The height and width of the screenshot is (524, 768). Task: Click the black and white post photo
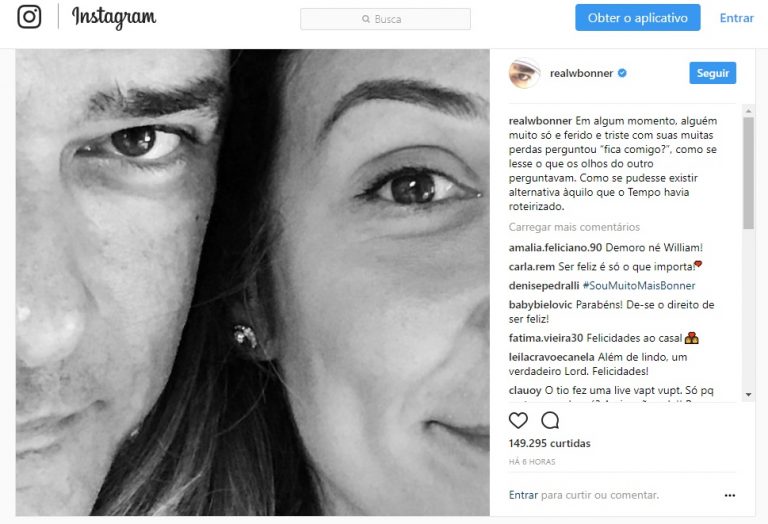(252, 282)
